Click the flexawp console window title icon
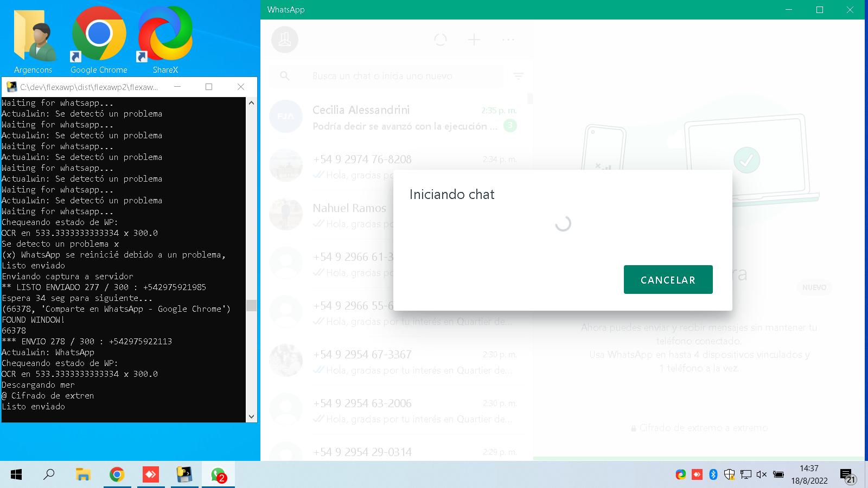This screenshot has height=488, width=868. coord(11,87)
